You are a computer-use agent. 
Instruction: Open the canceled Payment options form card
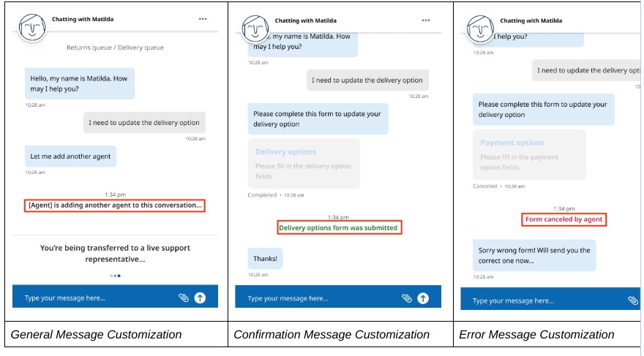pos(528,154)
